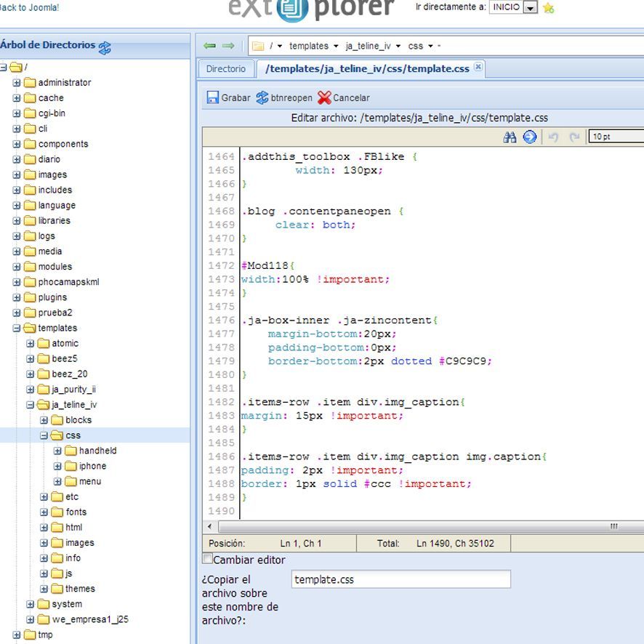Click the star bookmark icon

[548, 8]
